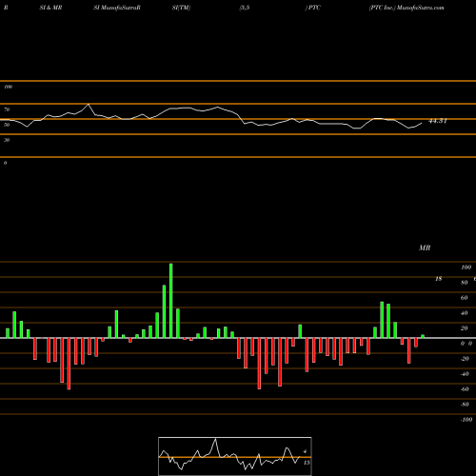Click the value 15 in the mini chart
The width and height of the screenshot is (476, 476).
click(x=307, y=463)
